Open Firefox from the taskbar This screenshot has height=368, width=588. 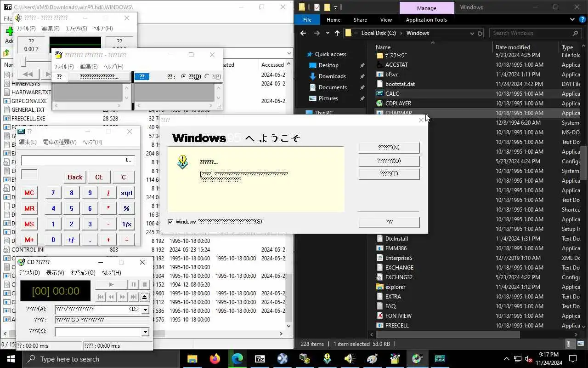tap(215, 359)
